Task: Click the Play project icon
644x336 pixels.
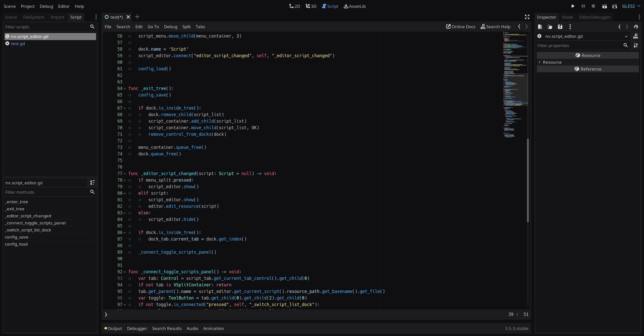Action: click(x=573, y=6)
